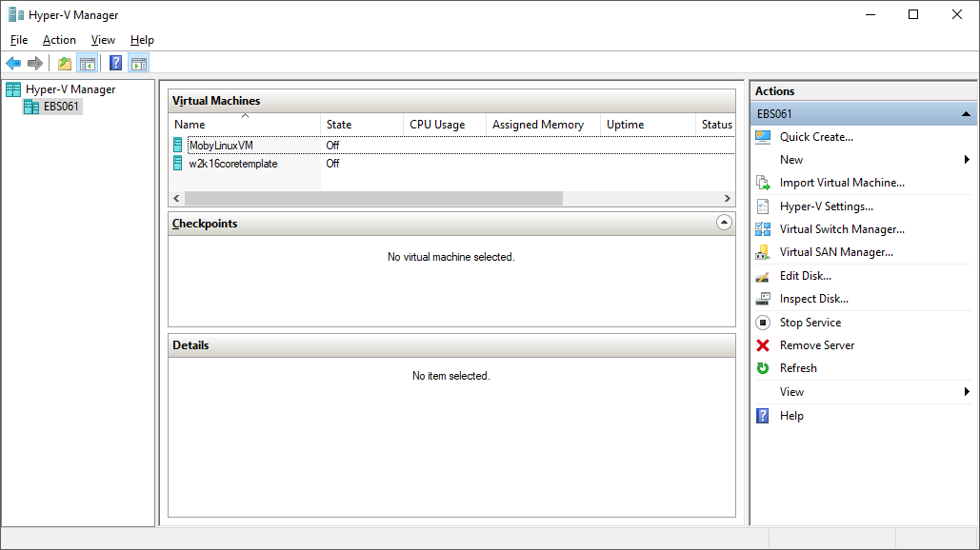Click the Hyper-V Manager root node icon

[x=13, y=89]
